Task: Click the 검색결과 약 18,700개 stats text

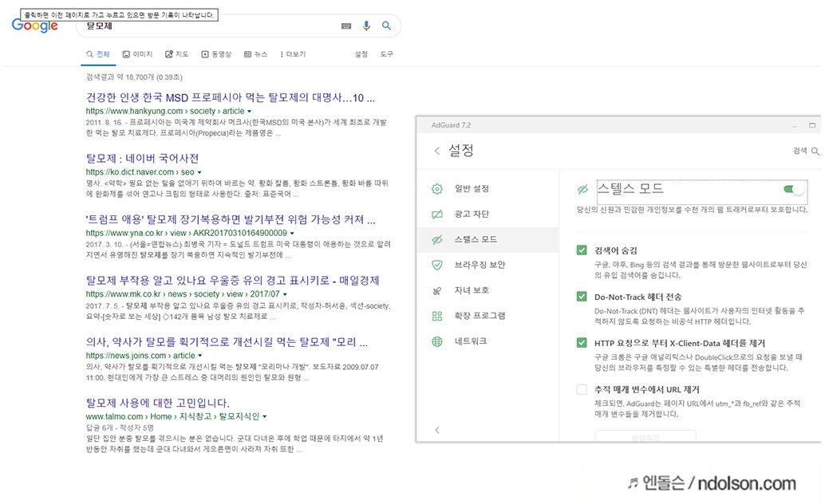Action: [x=134, y=77]
